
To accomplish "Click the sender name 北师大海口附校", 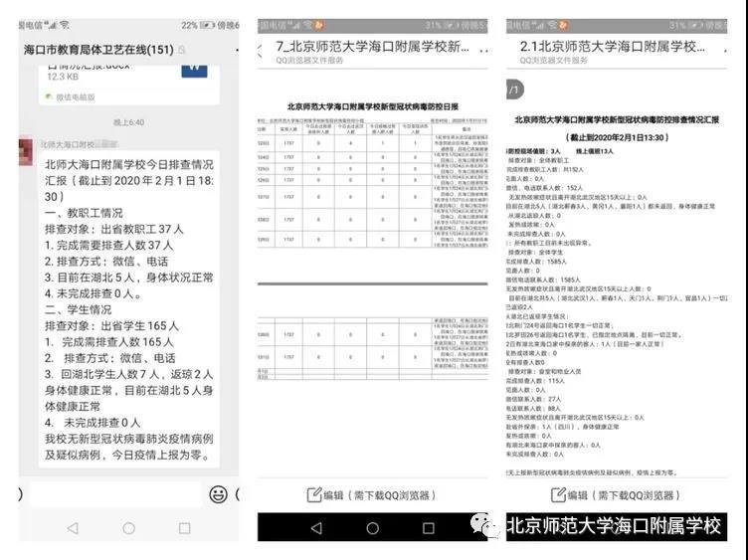I will [68, 144].
